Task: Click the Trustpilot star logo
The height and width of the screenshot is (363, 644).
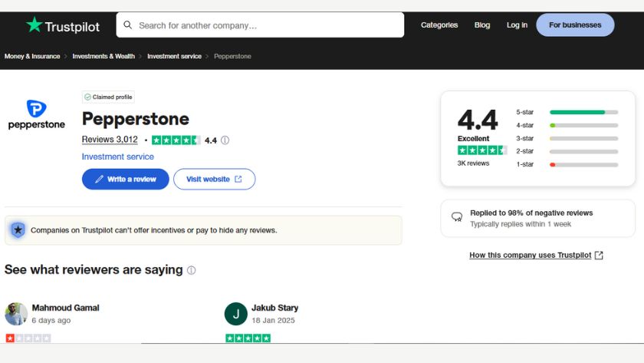Action: pyautogui.click(x=34, y=25)
